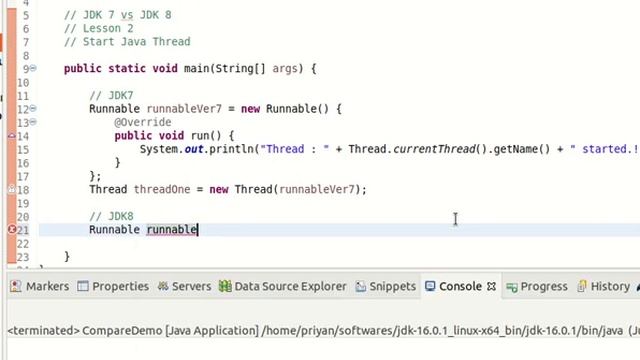Click the Console monitor icon
Screen dimensions: 640x360
pos(430,286)
